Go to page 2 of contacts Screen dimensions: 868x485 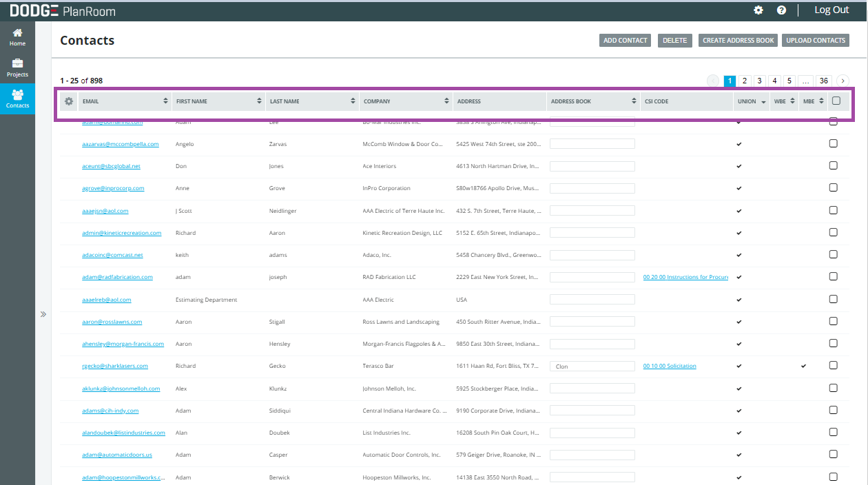745,81
